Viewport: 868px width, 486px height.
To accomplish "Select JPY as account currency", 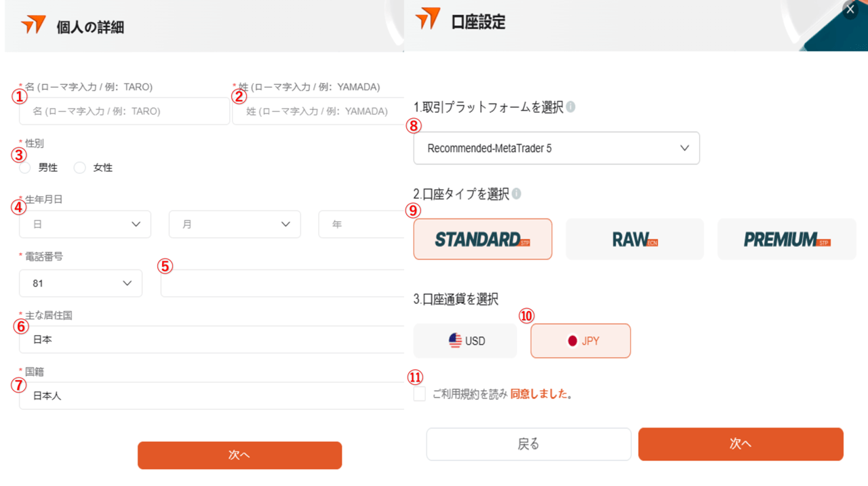I will point(580,341).
